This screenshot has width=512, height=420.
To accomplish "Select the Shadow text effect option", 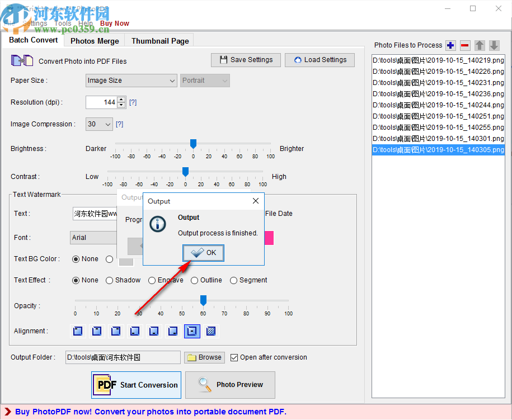I will 109,280.
